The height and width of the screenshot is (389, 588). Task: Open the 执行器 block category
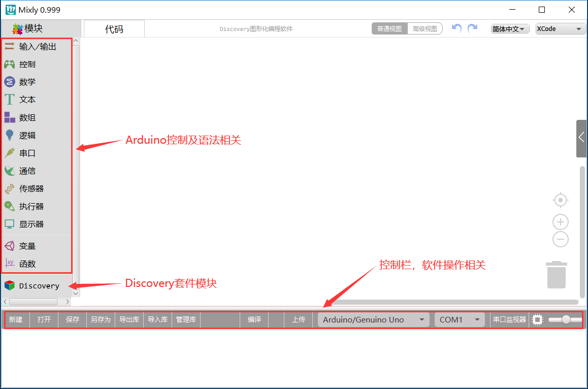point(37,206)
